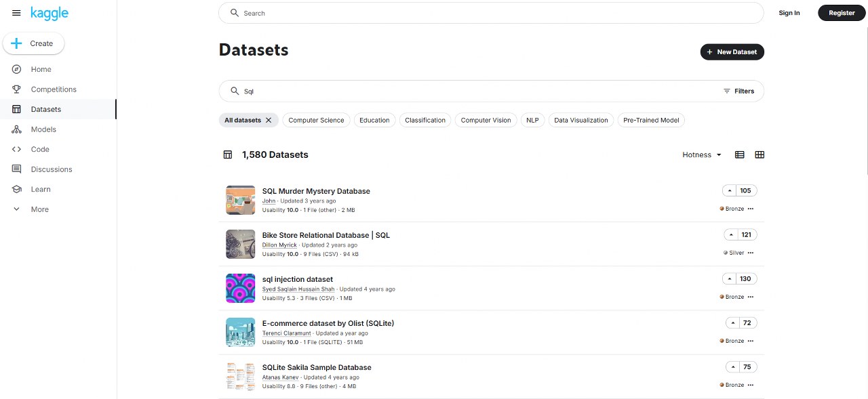Click the magnifier icon in datasets search

(x=235, y=91)
